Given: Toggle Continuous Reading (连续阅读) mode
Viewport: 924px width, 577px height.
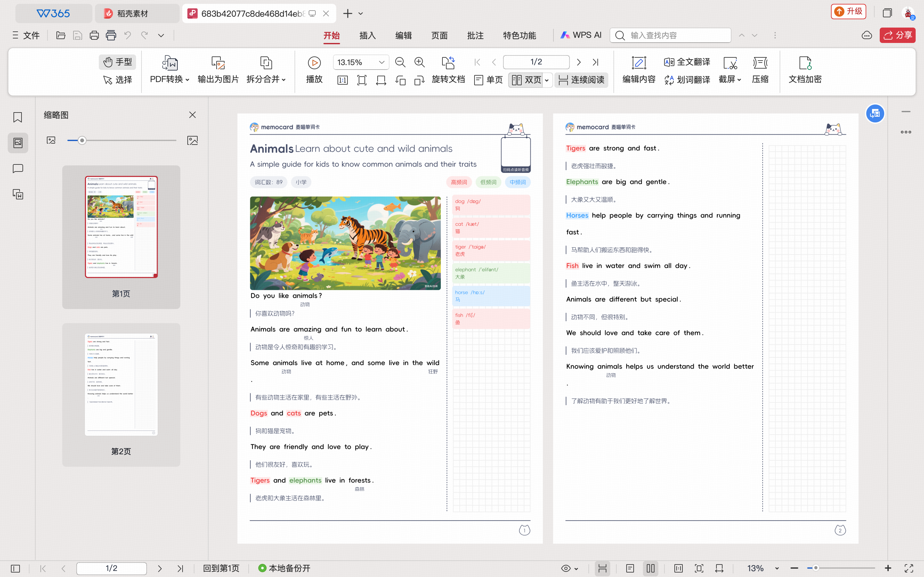Looking at the screenshot, I should 581,80.
